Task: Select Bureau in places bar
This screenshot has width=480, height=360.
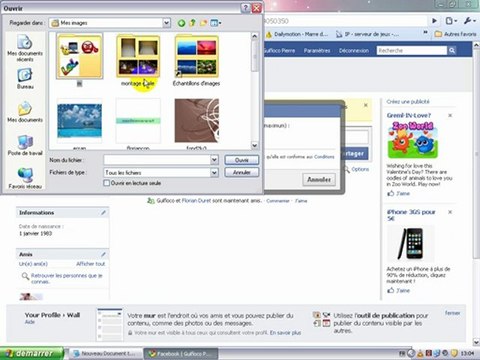Action: coord(25,78)
